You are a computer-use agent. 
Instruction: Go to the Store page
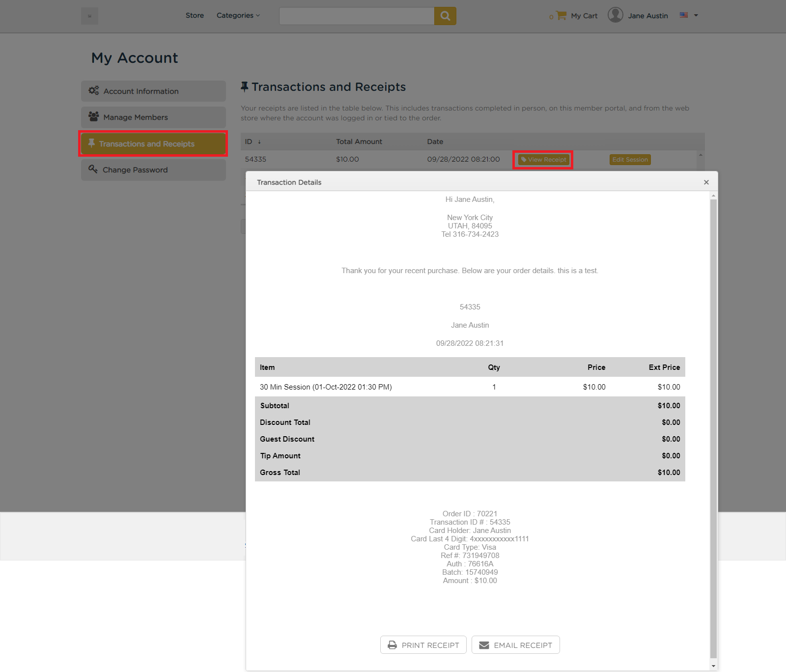click(x=195, y=15)
